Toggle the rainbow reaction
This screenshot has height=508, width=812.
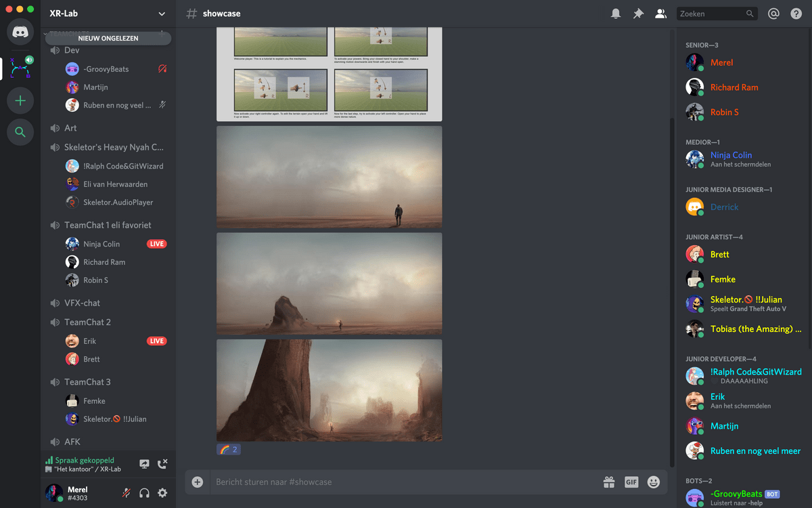coord(229,449)
